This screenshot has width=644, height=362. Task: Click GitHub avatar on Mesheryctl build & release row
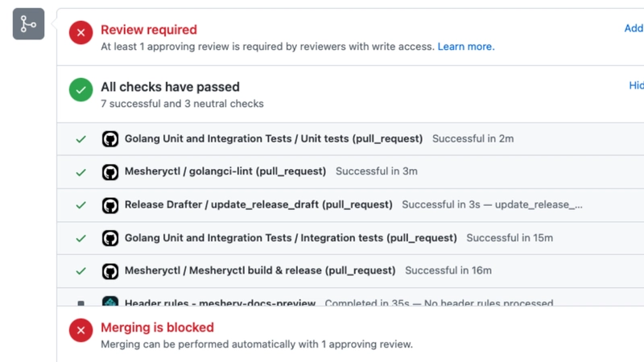click(110, 271)
